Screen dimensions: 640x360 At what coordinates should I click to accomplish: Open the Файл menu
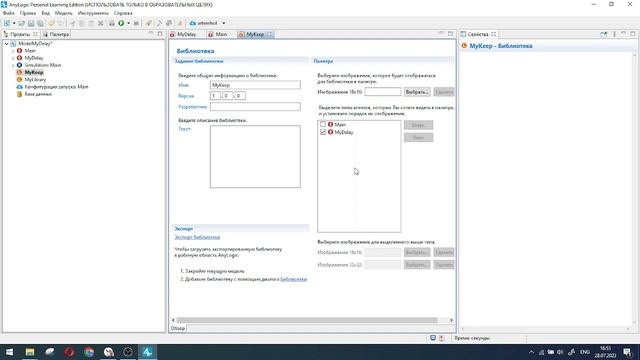click(x=9, y=13)
